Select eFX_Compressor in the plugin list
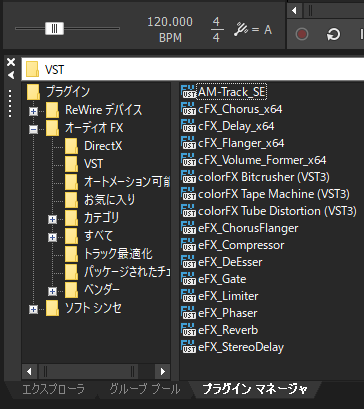The image size is (364, 409). (x=241, y=245)
